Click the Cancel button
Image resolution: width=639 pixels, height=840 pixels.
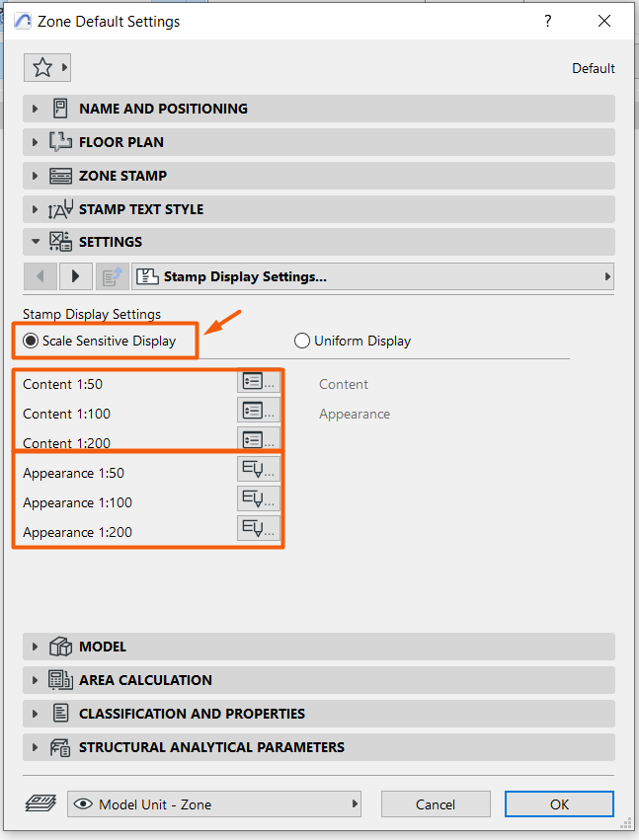click(x=436, y=804)
